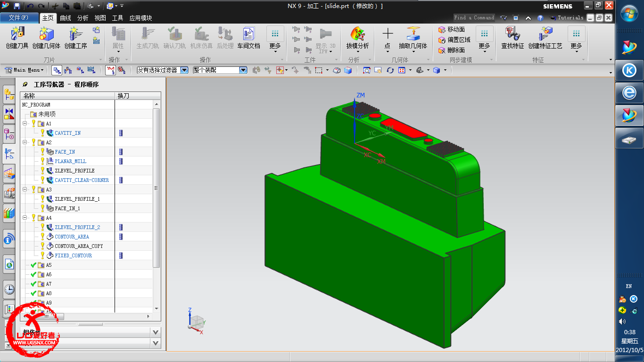This screenshot has height=362, width=644.
Task: Open 车间文档 (Shop Documentation)
Action: click(x=248, y=38)
